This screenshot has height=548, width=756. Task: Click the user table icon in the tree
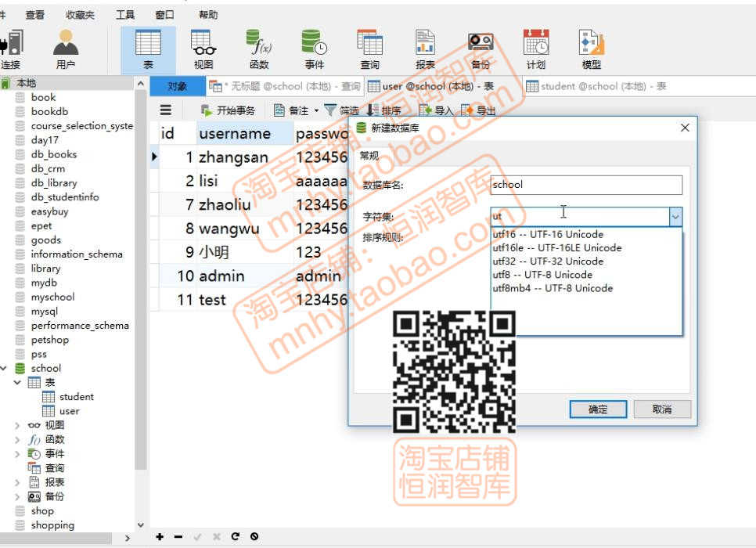(x=49, y=411)
